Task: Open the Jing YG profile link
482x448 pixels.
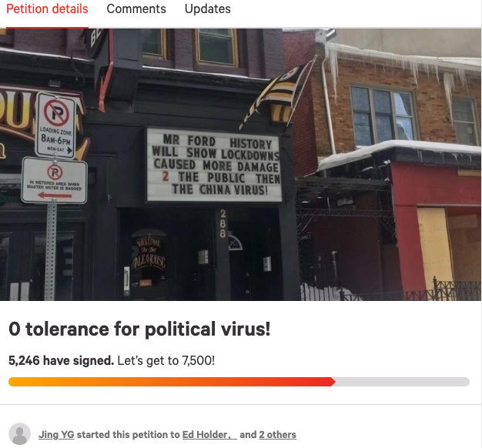Action: [56, 434]
